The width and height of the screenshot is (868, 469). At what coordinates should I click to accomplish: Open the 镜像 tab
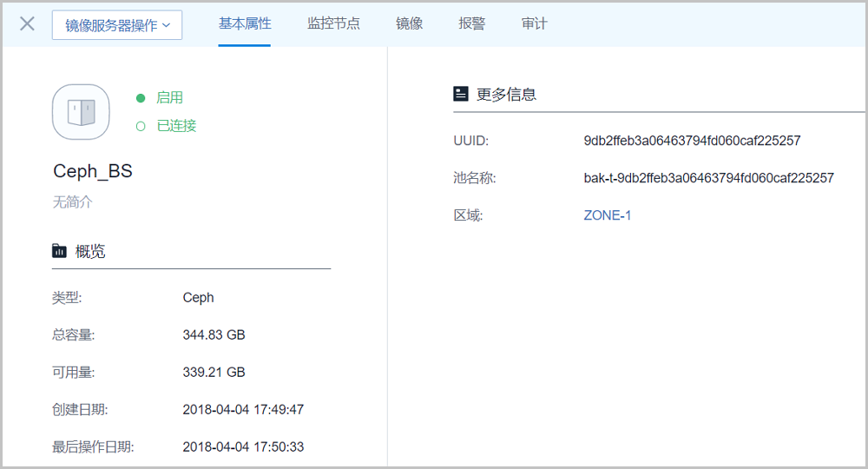[x=409, y=23]
